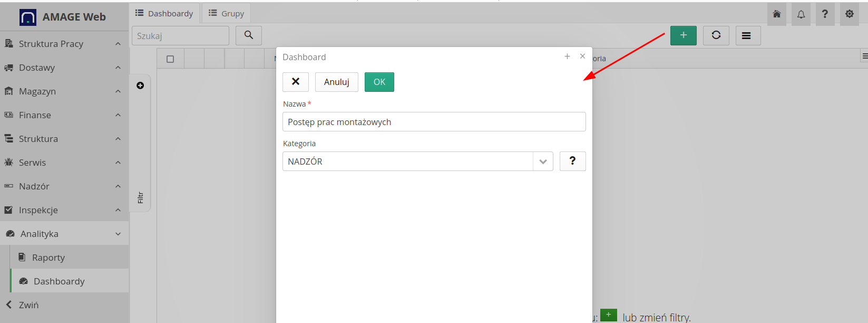Switch to the Grupy tab

pos(227,13)
